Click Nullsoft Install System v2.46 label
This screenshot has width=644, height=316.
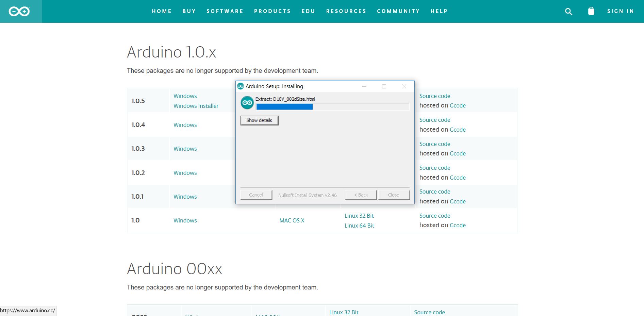coord(307,195)
